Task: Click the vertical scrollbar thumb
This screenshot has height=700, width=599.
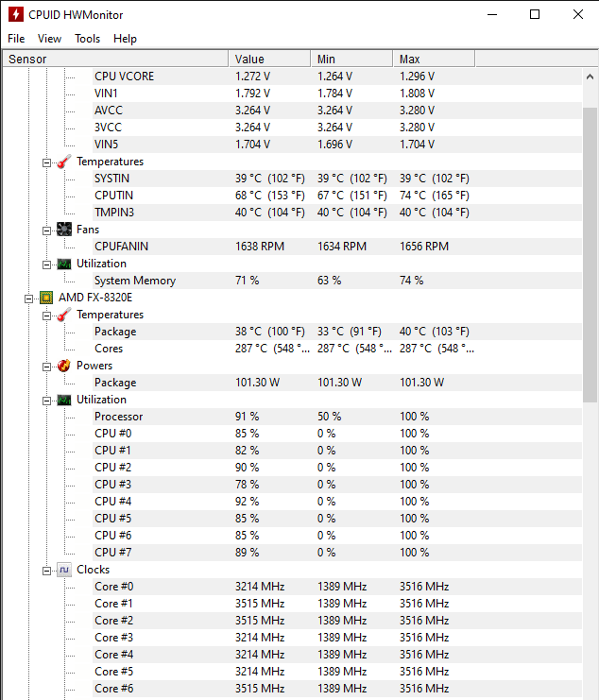Action: point(590,254)
